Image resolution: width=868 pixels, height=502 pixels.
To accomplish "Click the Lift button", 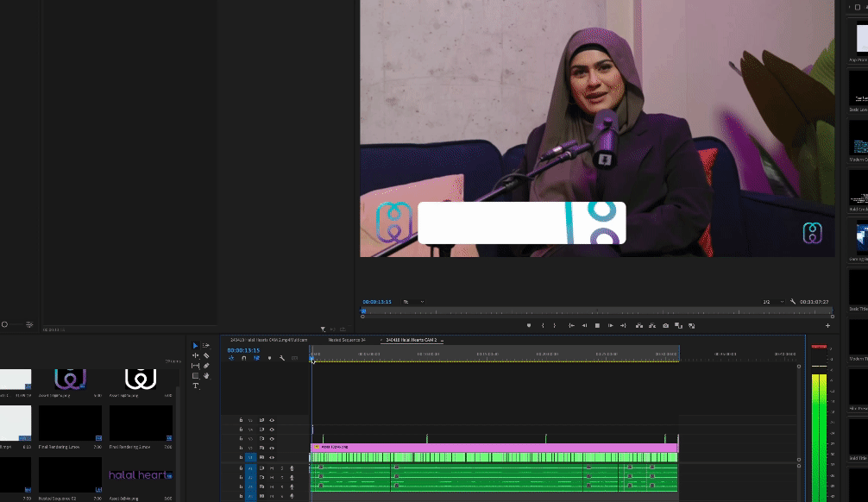I will [639, 325].
